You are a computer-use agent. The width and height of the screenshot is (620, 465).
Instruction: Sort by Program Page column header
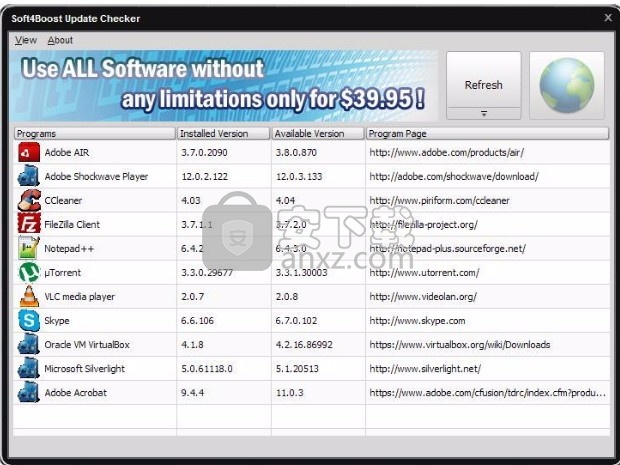point(487,134)
